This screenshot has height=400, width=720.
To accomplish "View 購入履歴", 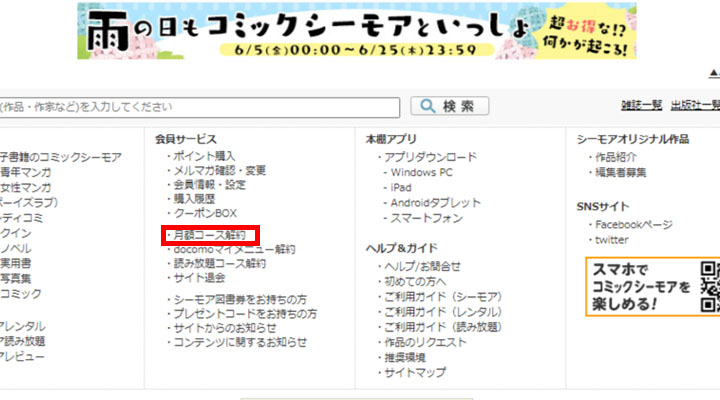I will (x=197, y=199).
